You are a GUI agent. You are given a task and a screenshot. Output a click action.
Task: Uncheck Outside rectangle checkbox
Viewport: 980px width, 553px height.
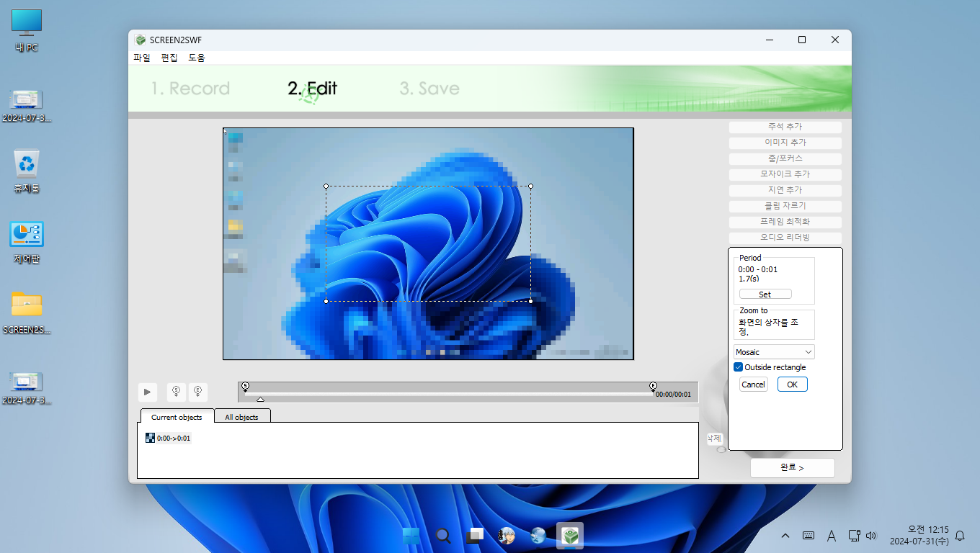[739, 367]
